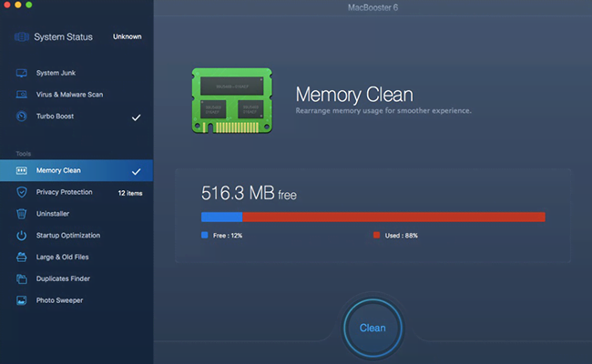The height and width of the screenshot is (364, 592).
Task: Close the MacBooster window
Action: click(6, 5)
